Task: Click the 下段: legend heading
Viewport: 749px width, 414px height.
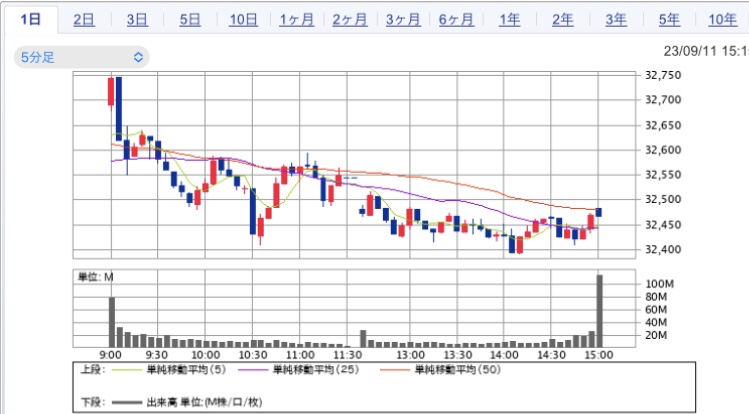Action: point(93,403)
